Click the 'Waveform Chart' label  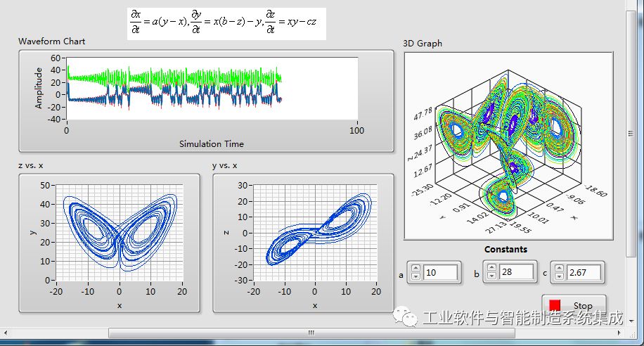click(x=52, y=41)
